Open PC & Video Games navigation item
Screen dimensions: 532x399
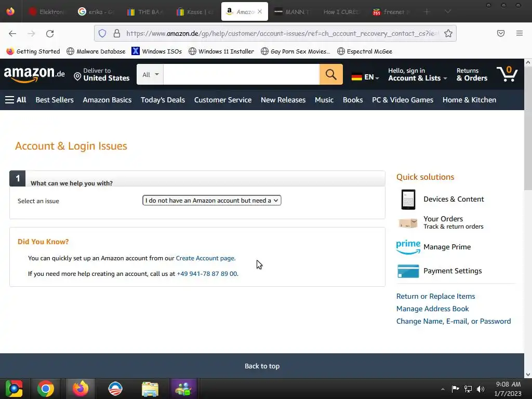coord(403,100)
